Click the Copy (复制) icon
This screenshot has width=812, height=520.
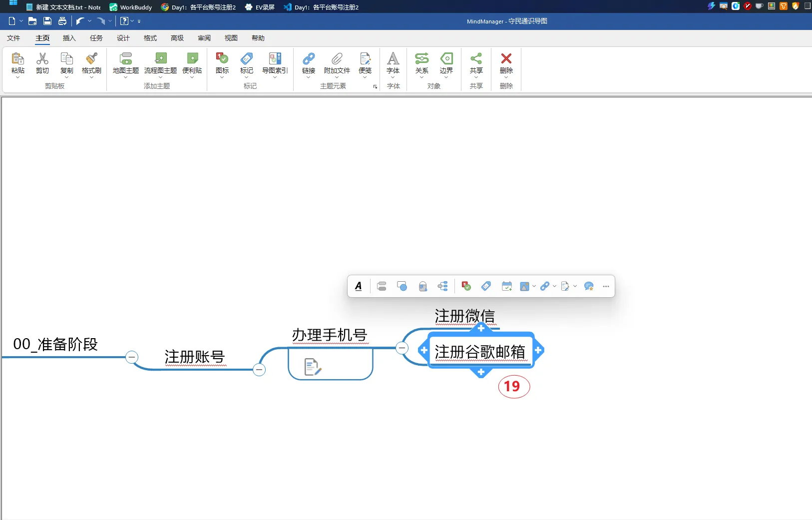click(66, 59)
